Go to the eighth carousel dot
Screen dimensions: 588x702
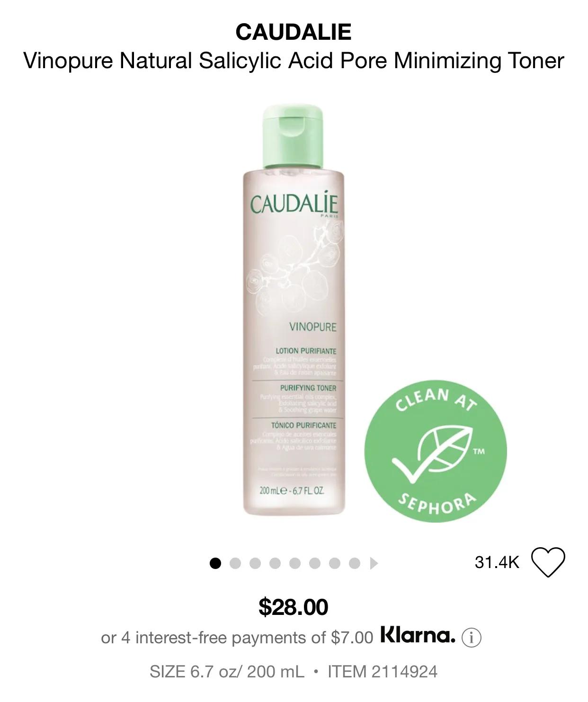[x=355, y=563]
